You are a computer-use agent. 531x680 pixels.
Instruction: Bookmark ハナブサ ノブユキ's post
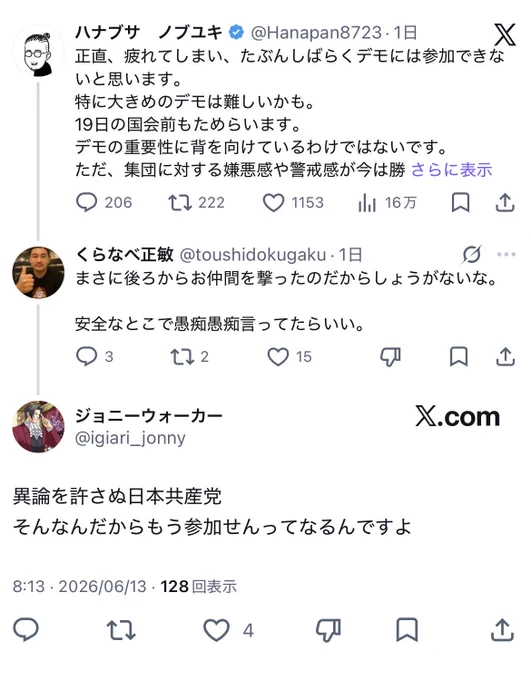click(x=461, y=203)
